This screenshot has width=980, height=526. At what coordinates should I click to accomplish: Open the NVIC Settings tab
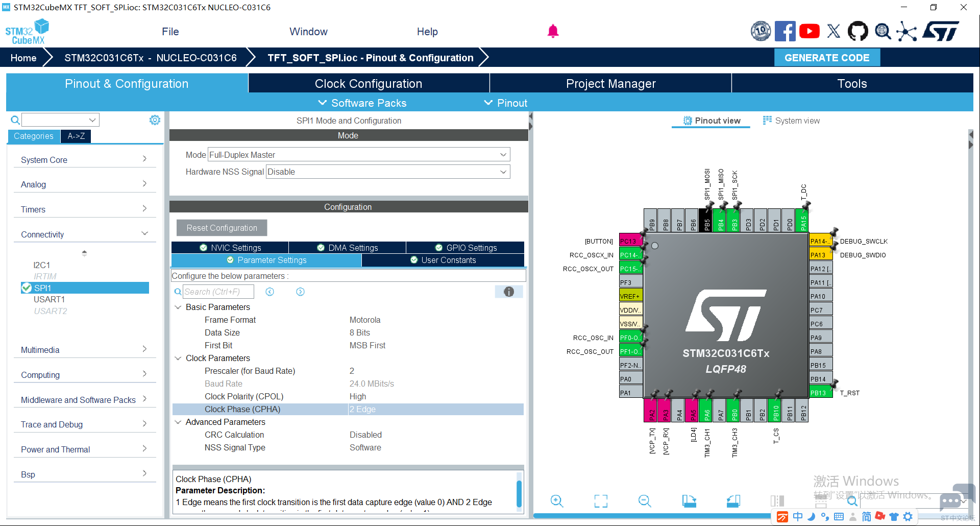(230, 248)
